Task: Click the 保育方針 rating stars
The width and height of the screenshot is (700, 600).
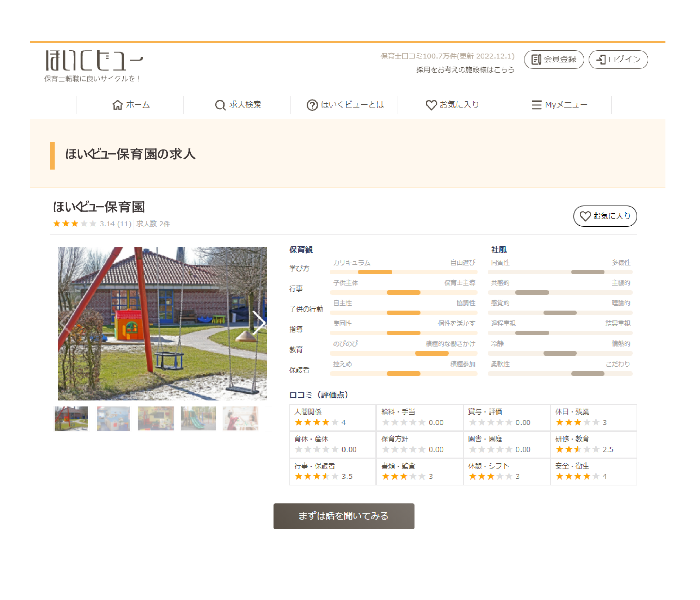Action: [x=404, y=449]
